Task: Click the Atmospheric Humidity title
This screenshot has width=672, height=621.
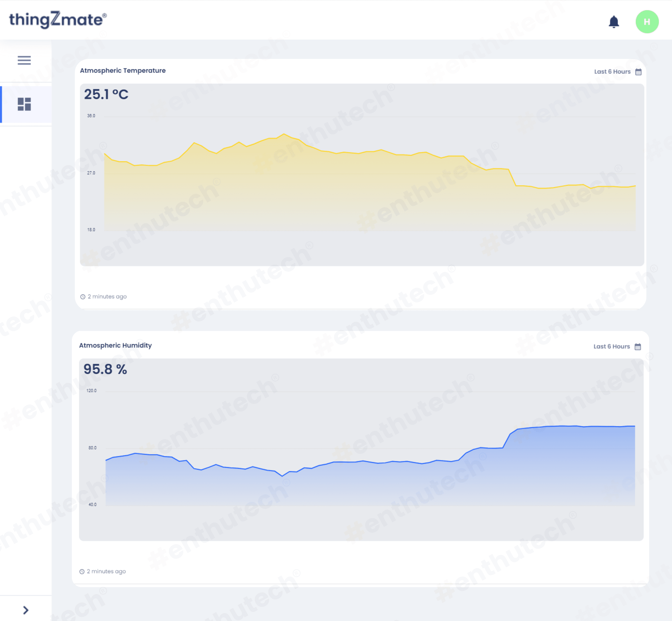Action: (x=115, y=346)
